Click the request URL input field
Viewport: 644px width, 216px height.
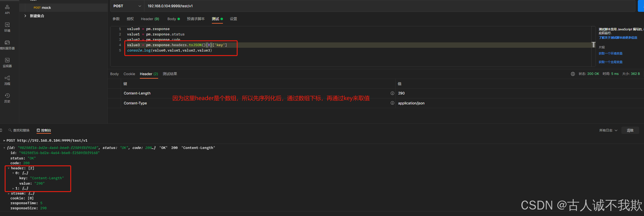tap(390, 6)
